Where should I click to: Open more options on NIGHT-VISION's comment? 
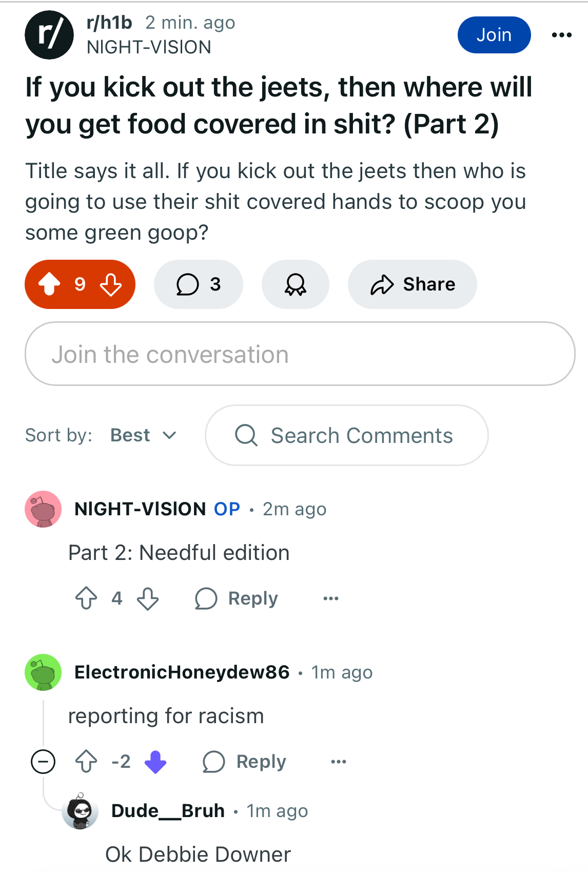[331, 598]
